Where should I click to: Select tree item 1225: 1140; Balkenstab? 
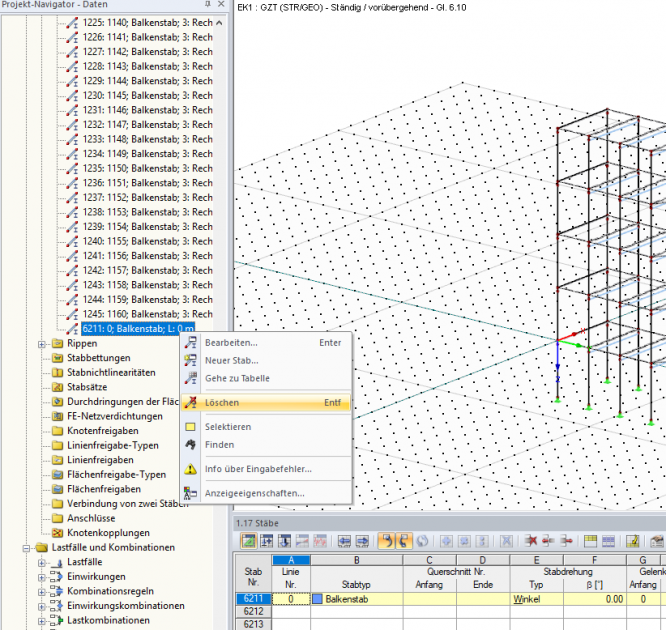coord(147,23)
